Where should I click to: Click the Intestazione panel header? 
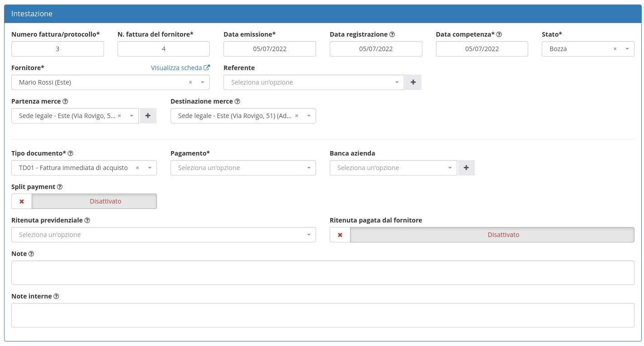322,14
